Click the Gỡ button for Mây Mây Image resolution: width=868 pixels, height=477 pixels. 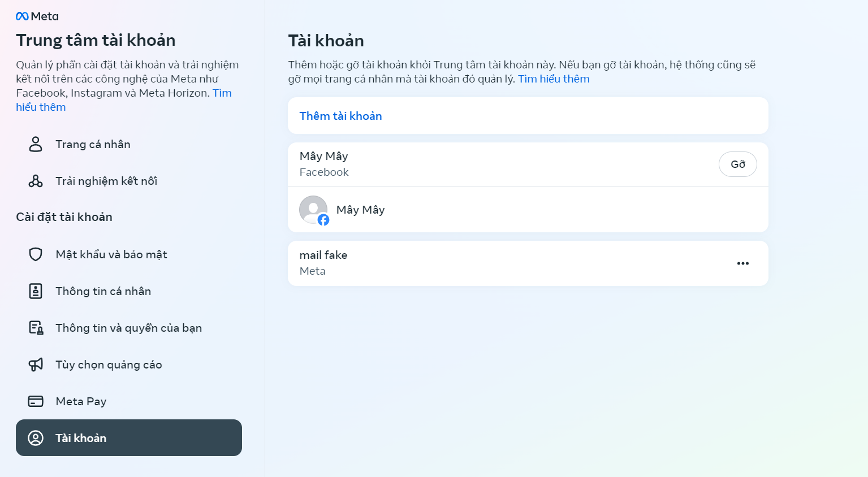738,164
